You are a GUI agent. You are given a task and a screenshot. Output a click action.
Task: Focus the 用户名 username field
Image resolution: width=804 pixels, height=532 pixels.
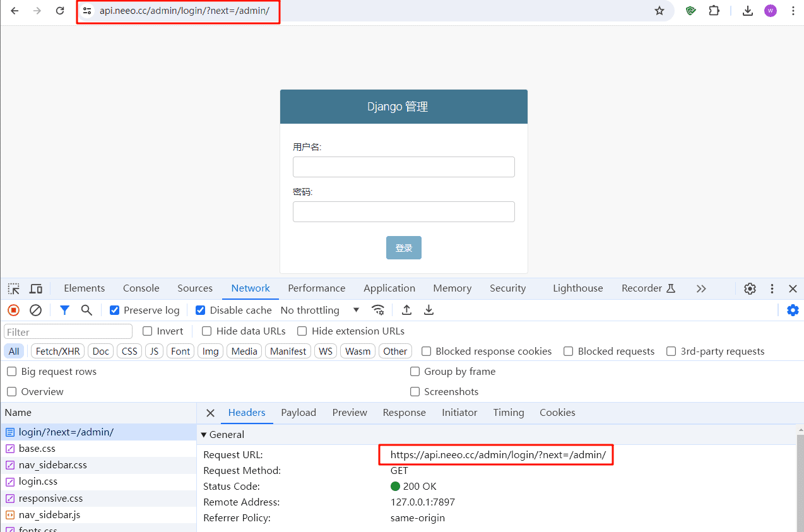point(404,167)
